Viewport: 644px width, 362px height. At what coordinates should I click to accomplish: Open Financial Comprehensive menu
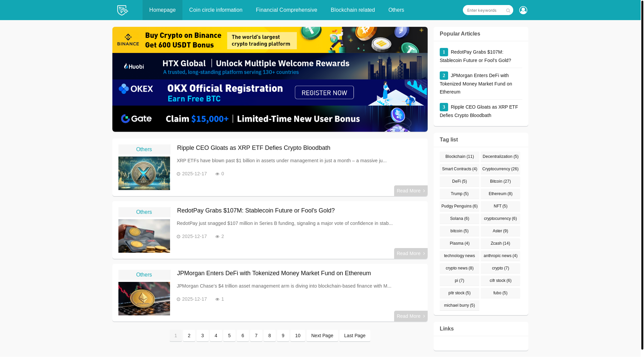(286, 10)
